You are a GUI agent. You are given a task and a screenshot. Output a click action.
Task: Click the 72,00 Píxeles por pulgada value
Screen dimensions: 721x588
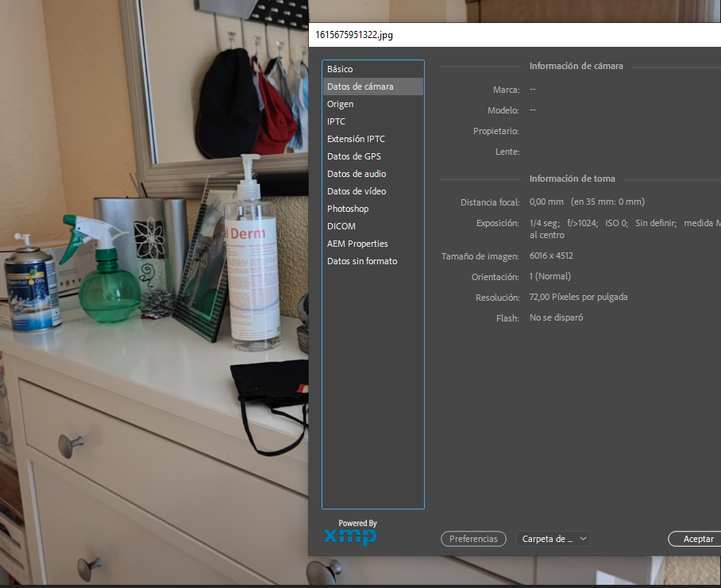(x=578, y=297)
